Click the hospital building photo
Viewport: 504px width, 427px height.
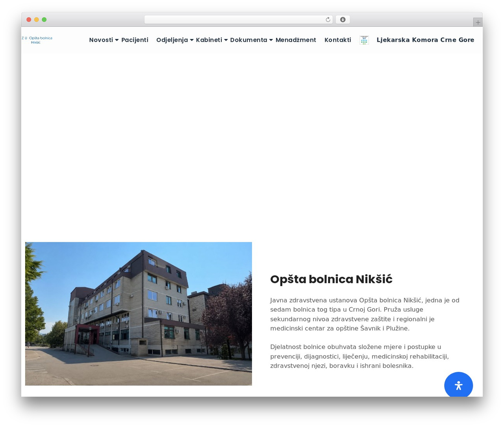point(139,314)
